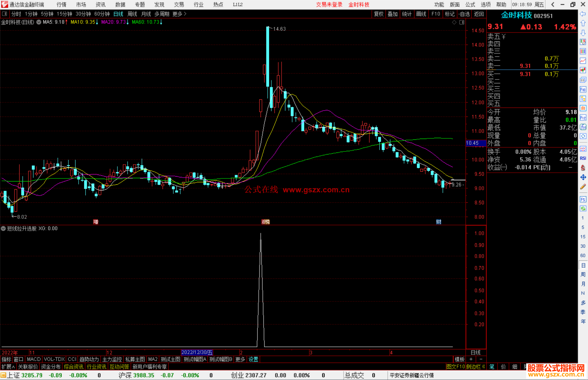Select the pencil drawing tool icon
The width and height of the screenshot is (588, 380).
pos(583,187)
